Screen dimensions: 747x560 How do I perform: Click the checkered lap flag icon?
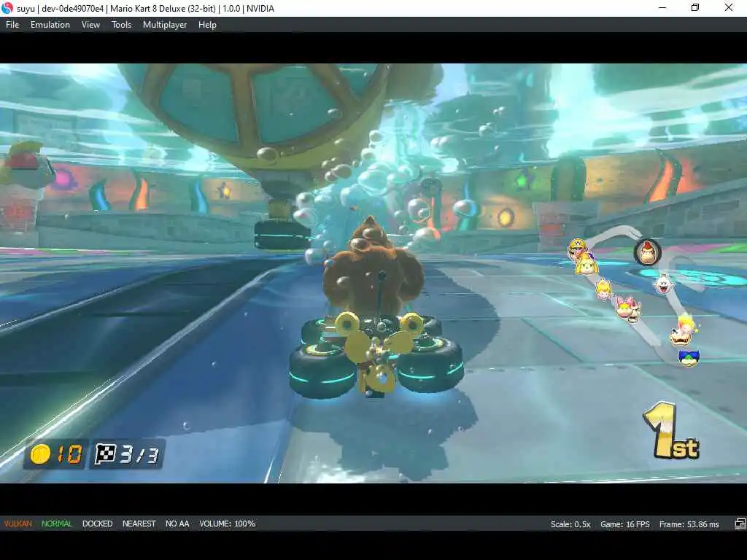pyautogui.click(x=105, y=454)
